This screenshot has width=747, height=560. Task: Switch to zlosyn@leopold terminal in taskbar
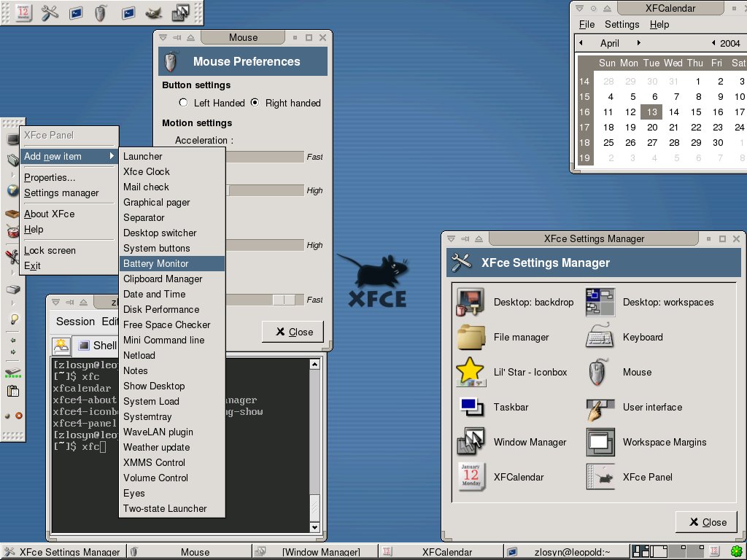[x=566, y=552]
